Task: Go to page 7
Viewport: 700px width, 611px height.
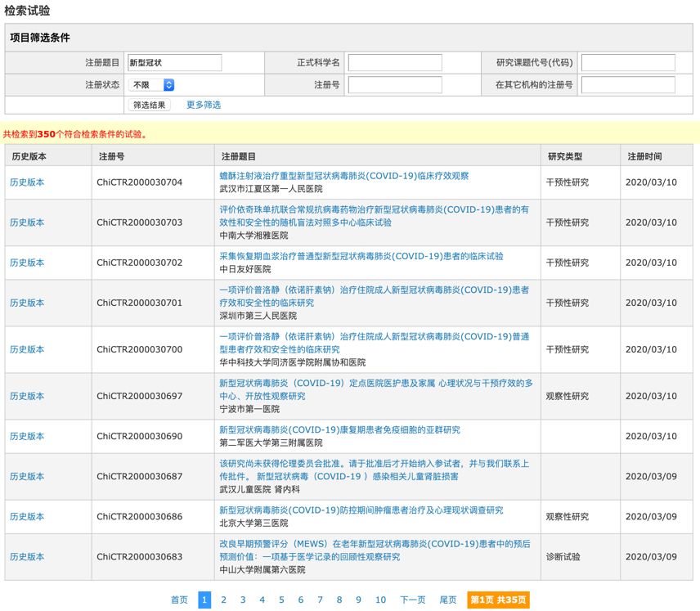Action: pos(320,600)
